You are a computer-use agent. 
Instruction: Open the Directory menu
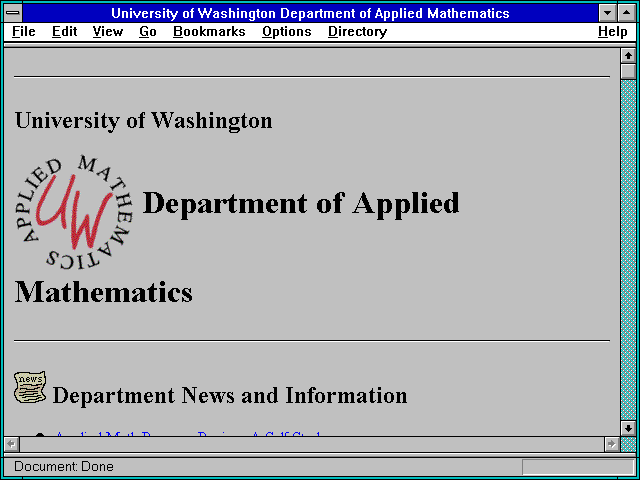(x=358, y=32)
